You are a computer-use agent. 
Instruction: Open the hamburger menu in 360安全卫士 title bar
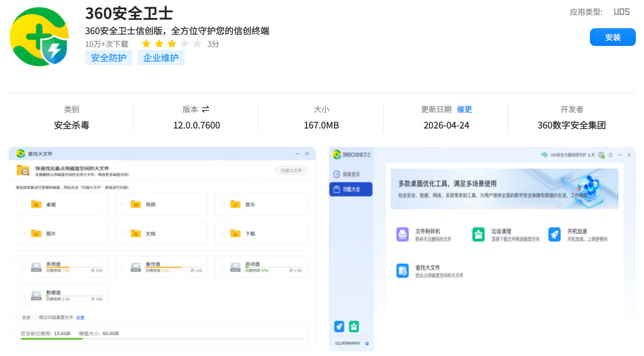click(610, 155)
